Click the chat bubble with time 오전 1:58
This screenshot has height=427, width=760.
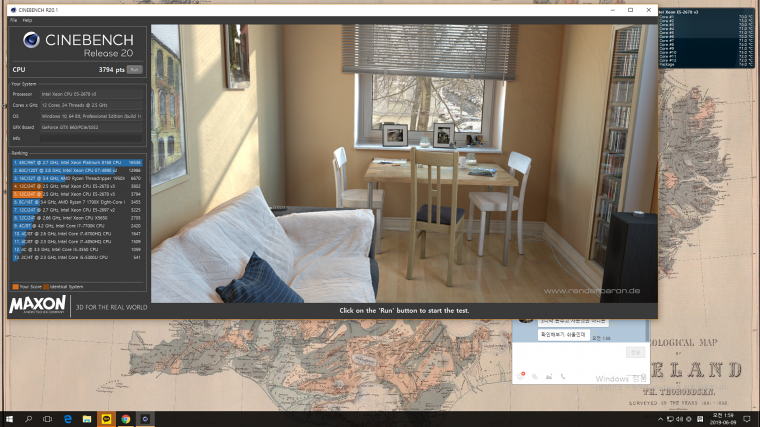coord(564,334)
